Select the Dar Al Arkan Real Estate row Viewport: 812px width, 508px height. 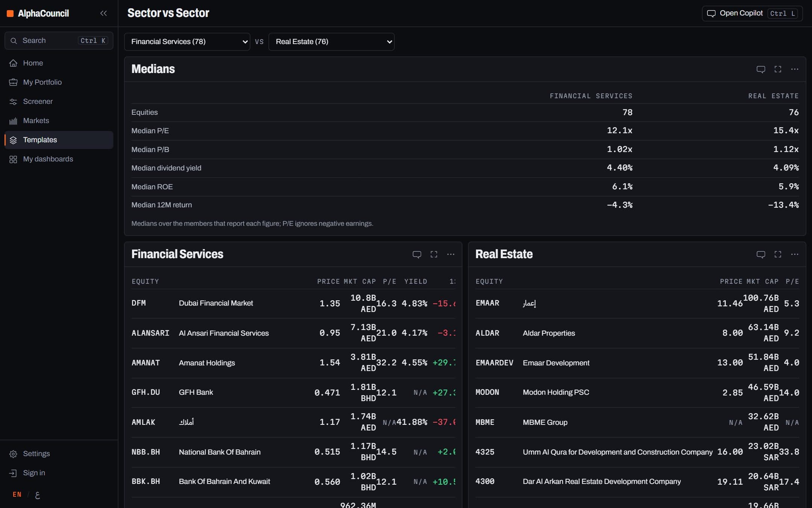637,482
